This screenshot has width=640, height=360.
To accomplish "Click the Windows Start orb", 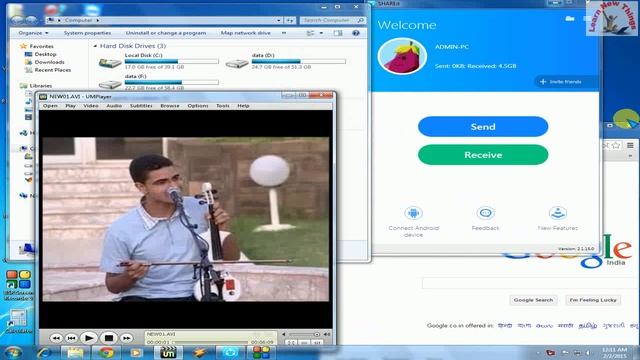I will [13, 352].
